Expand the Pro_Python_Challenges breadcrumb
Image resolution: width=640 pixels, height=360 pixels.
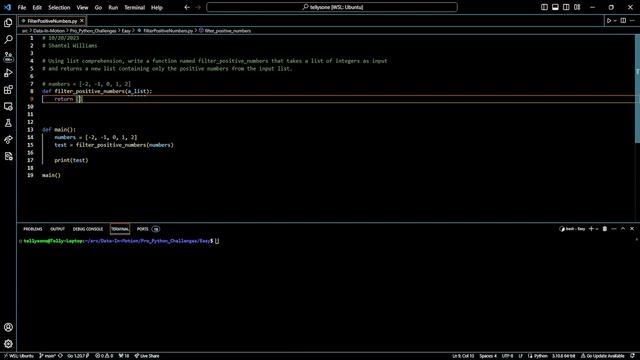(93, 31)
